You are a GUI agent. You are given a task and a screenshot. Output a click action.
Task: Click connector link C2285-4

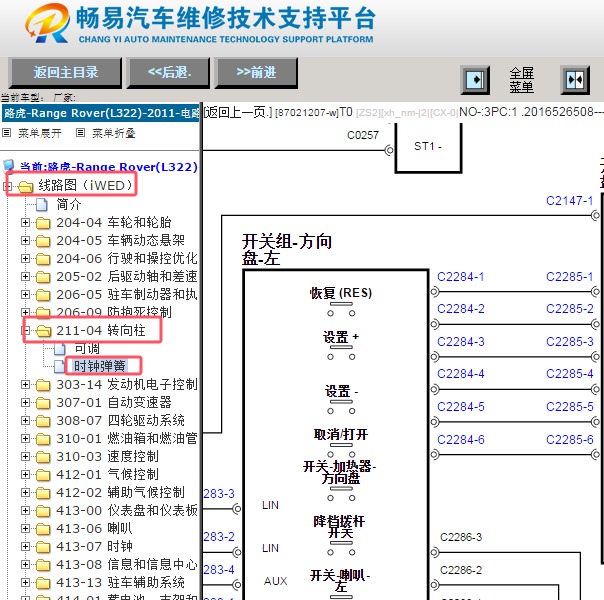[570, 374]
